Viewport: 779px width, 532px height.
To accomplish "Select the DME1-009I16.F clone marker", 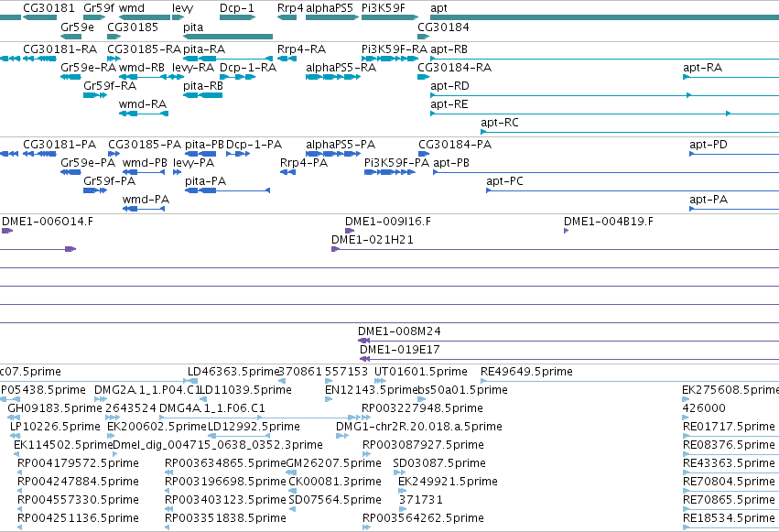I will tap(350, 231).
